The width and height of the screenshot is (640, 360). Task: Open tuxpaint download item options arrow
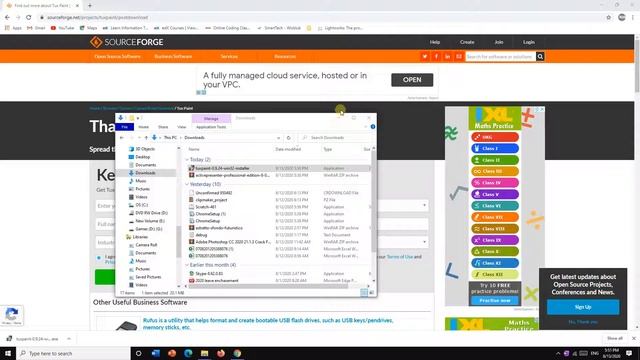click(x=69, y=339)
